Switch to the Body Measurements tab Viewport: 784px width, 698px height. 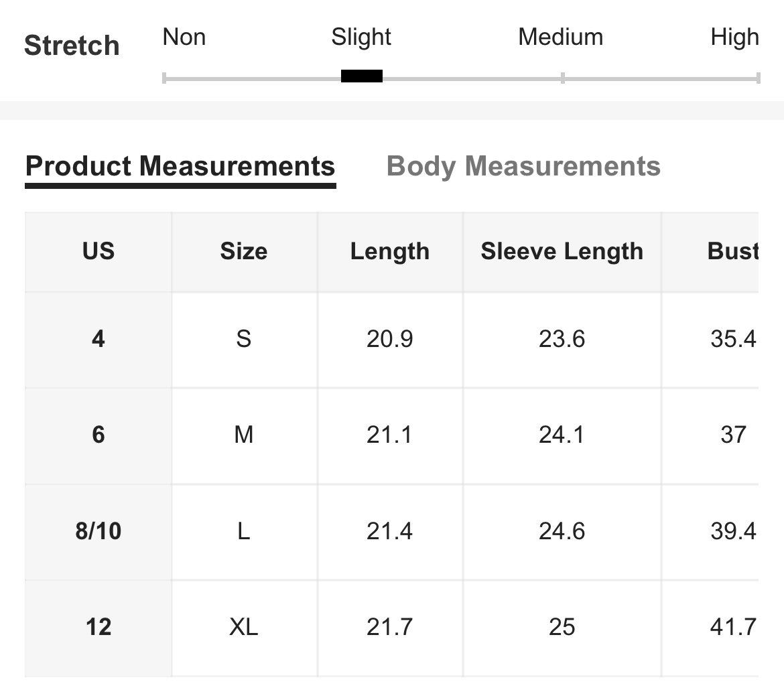(x=523, y=167)
